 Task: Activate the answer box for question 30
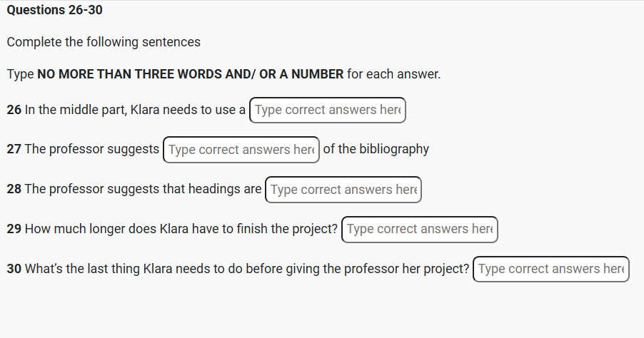[550, 269]
